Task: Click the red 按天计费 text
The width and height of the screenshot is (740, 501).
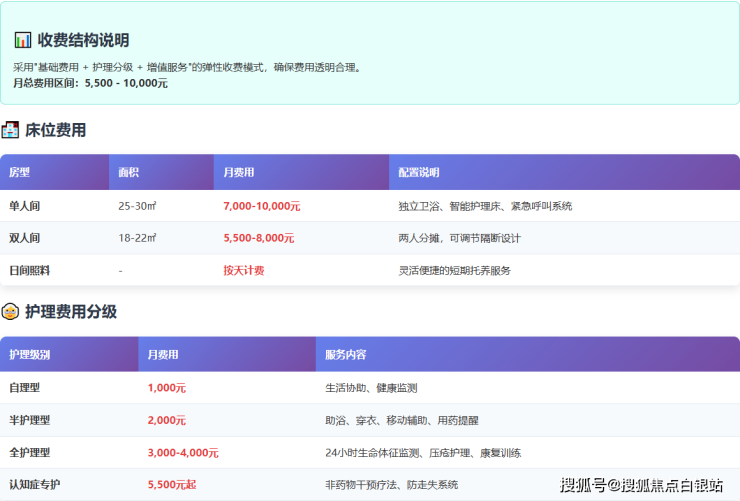Action: coord(244,270)
